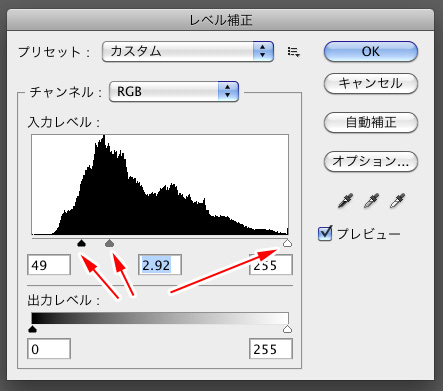Click the 入力レベル label
The width and height of the screenshot is (443, 391).
click(64, 122)
